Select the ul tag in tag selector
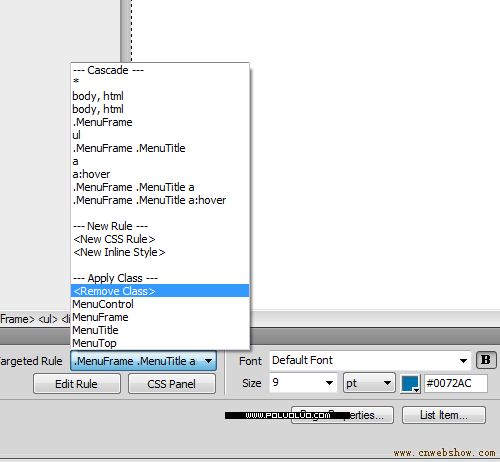Viewport: 500px width, 462px height. [x=48, y=319]
